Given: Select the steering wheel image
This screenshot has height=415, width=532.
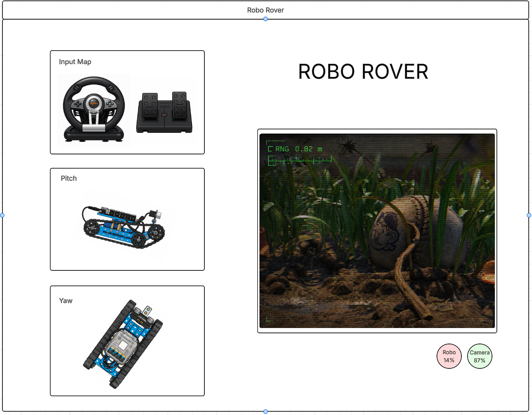Looking at the screenshot, I should click(94, 110).
